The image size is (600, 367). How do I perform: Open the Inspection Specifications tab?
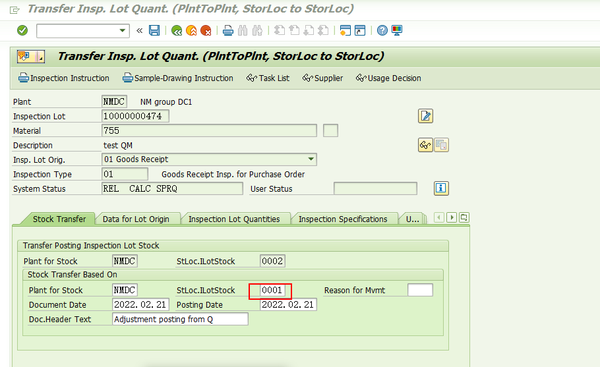343,219
